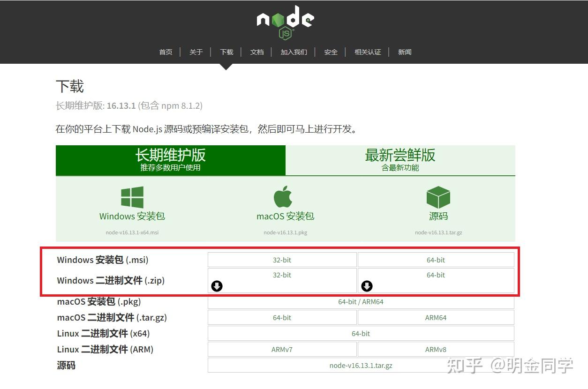Open the 加入我们 navigation item

(x=294, y=52)
